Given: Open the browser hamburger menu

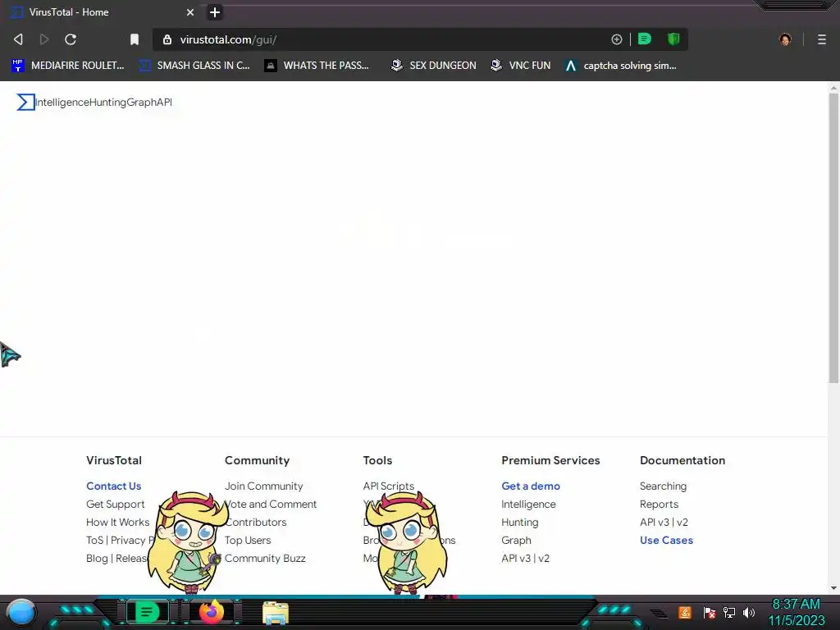Looking at the screenshot, I should tap(822, 39).
